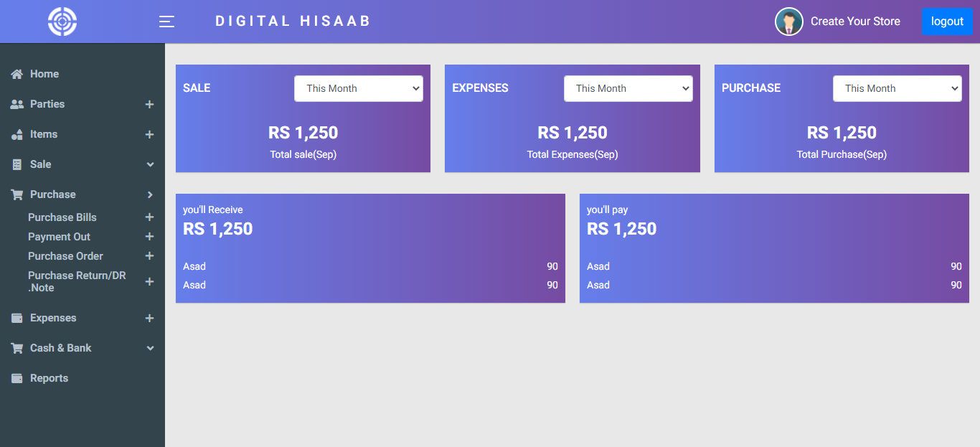The image size is (980, 447).
Task: Click plus beside Purchase Return/DR Note
Action: [149, 282]
